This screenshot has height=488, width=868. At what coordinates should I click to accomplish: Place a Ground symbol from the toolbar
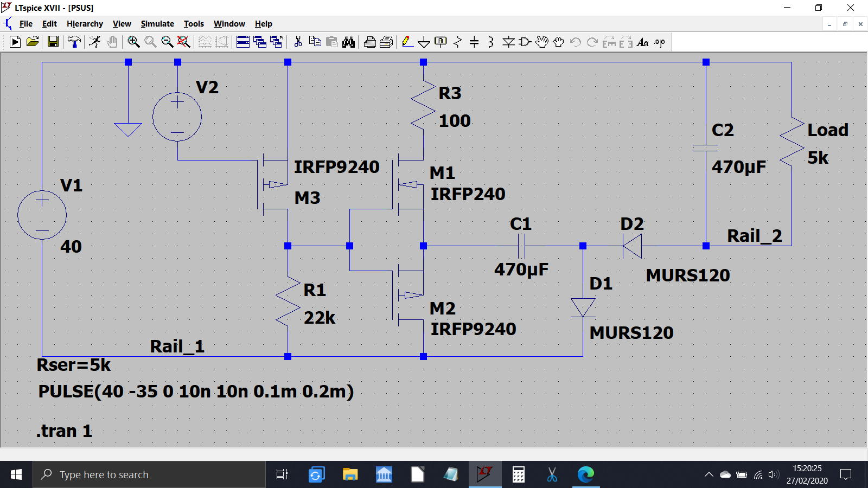click(424, 42)
